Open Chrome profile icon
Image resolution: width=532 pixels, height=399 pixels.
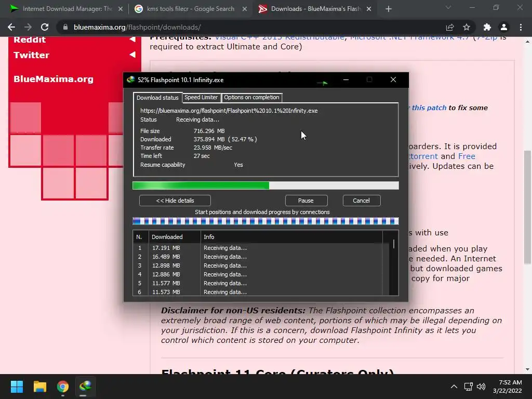pyautogui.click(x=504, y=27)
